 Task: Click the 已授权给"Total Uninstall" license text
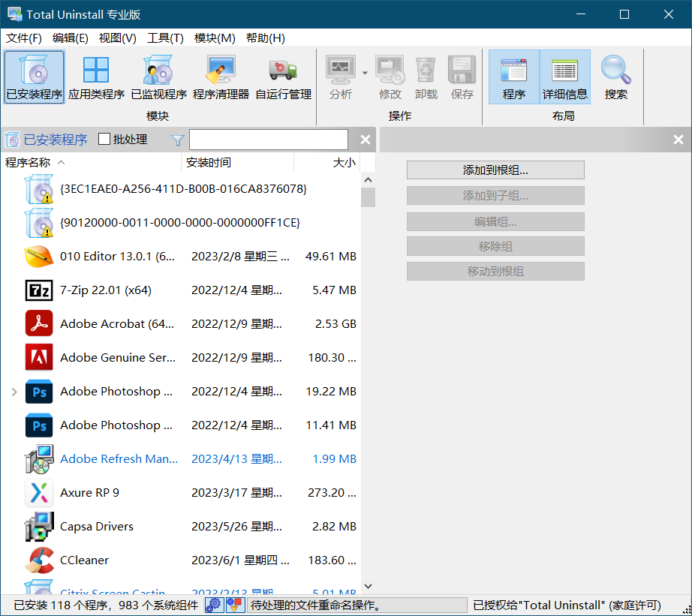tap(567, 605)
